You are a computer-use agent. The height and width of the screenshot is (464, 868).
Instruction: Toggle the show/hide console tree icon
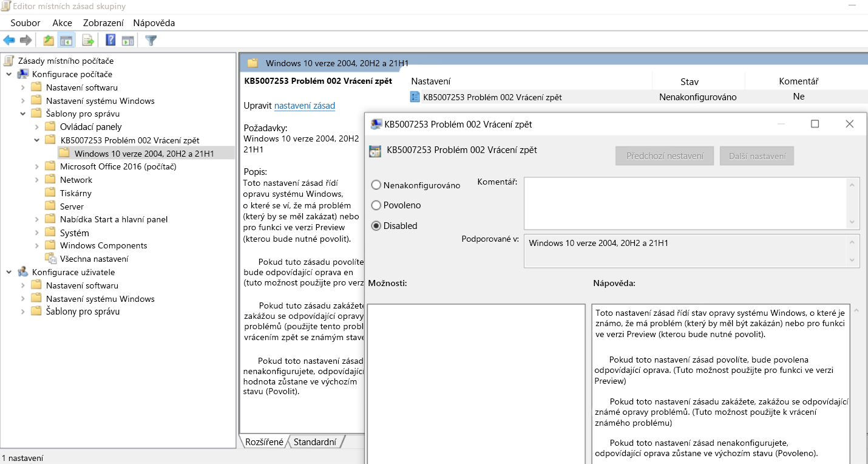[x=66, y=41]
